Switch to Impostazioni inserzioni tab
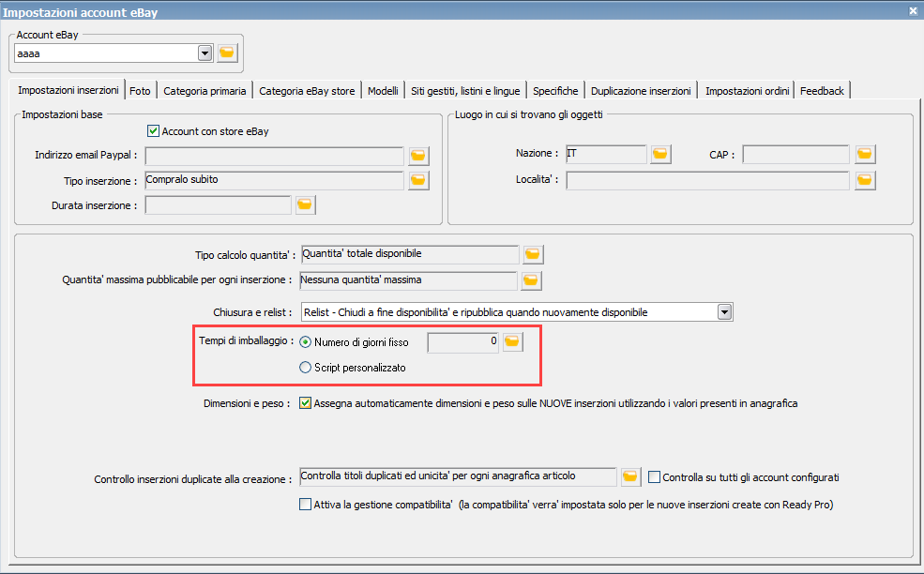The image size is (924, 574). [x=68, y=90]
